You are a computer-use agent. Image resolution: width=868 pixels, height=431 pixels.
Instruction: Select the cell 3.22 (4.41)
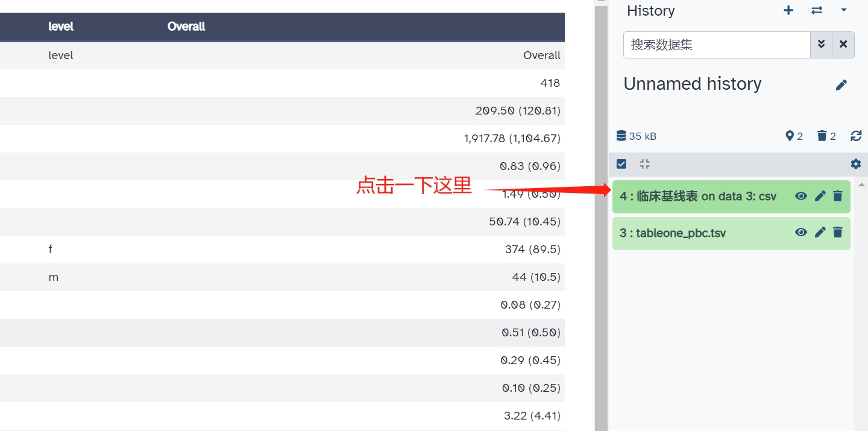tap(532, 416)
